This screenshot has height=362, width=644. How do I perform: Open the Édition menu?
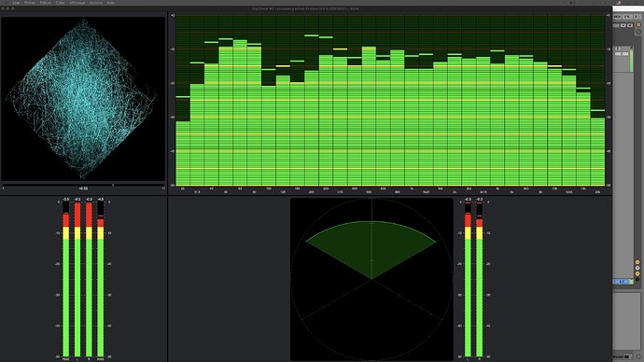(45, 3)
